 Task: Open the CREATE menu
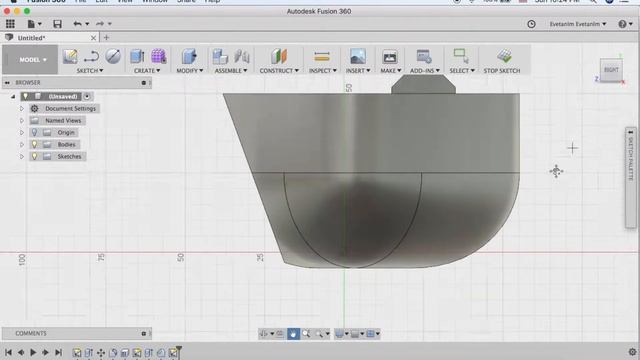[147, 71]
